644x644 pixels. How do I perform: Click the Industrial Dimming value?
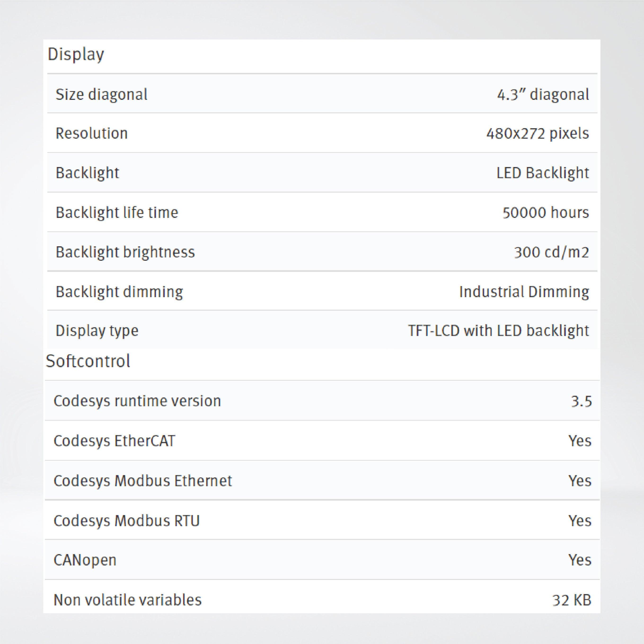point(524,292)
